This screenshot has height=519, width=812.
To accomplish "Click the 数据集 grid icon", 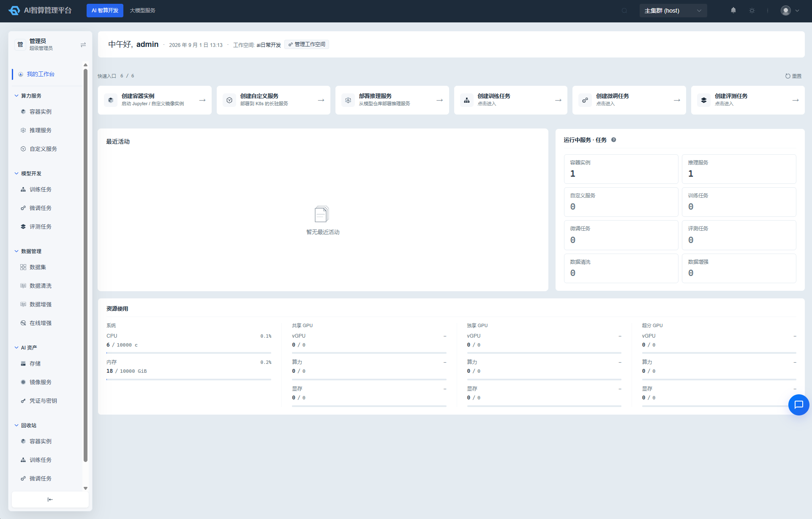I will (x=23, y=267).
